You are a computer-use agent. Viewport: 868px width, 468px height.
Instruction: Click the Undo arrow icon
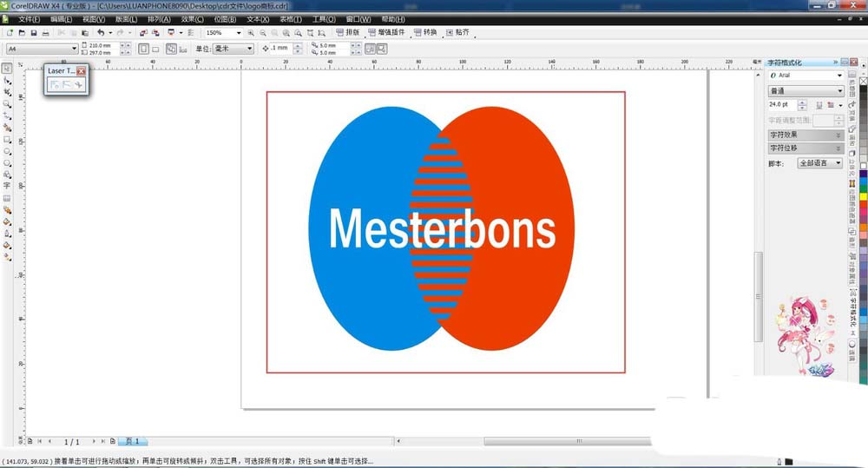point(101,33)
